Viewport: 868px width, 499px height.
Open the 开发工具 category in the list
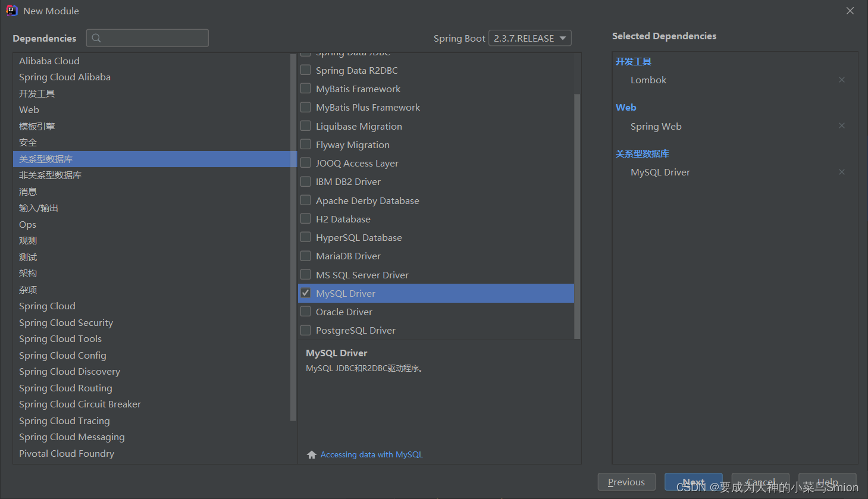click(151, 93)
